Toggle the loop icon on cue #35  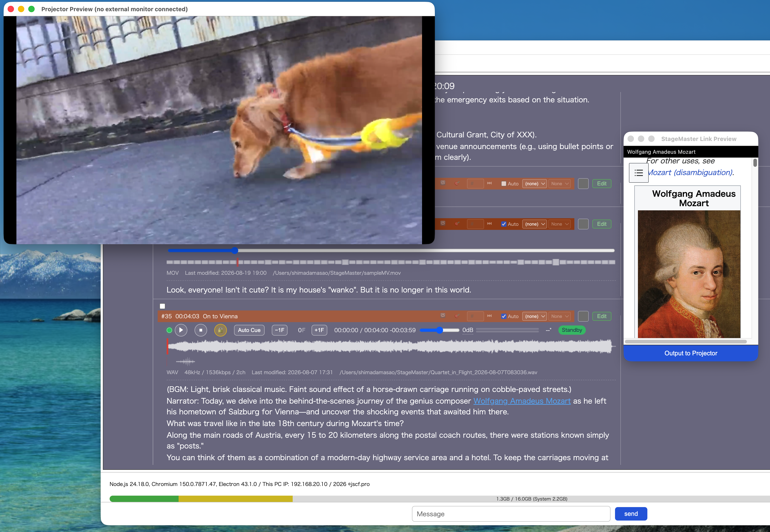pos(443,316)
